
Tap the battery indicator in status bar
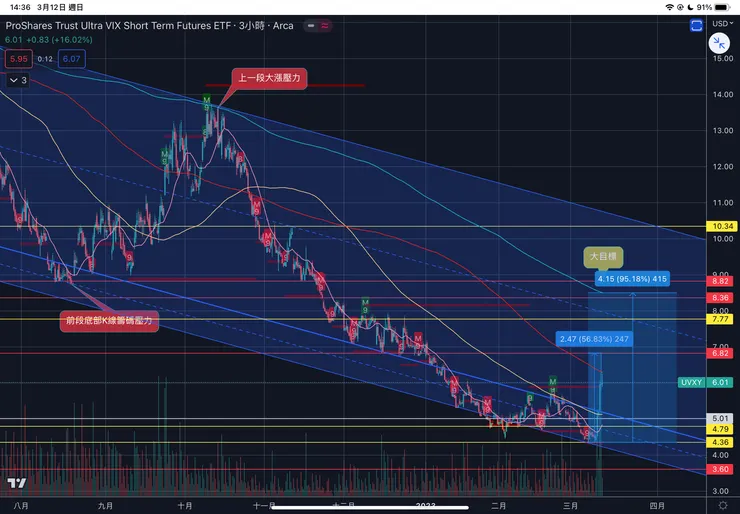tap(723, 7)
